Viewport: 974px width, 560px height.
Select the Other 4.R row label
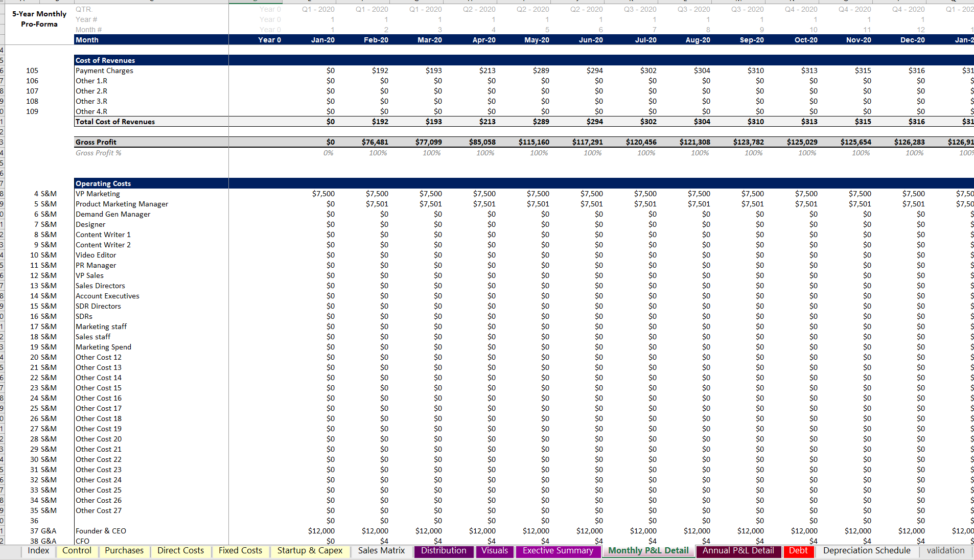tap(91, 111)
